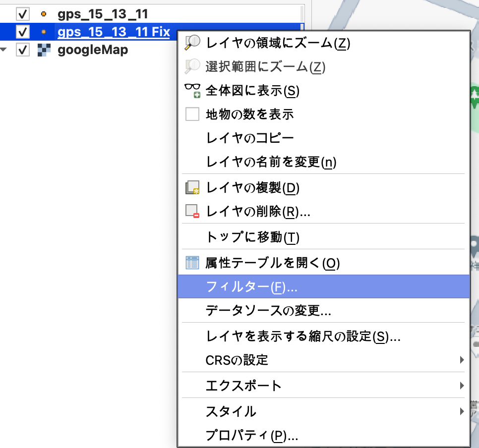Expand the スタイル submenu arrow
Screen dimensions: 479x448
(x=462, y=412)
